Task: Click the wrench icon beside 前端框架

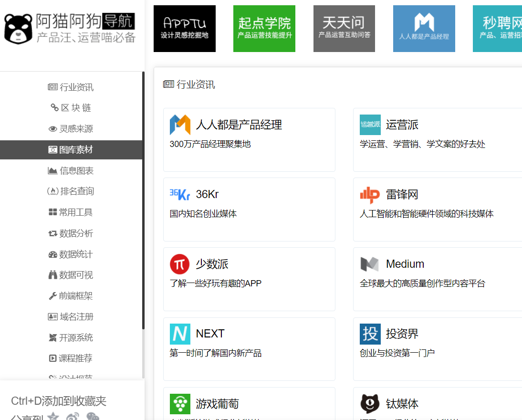Action: (x=52, y=296)
